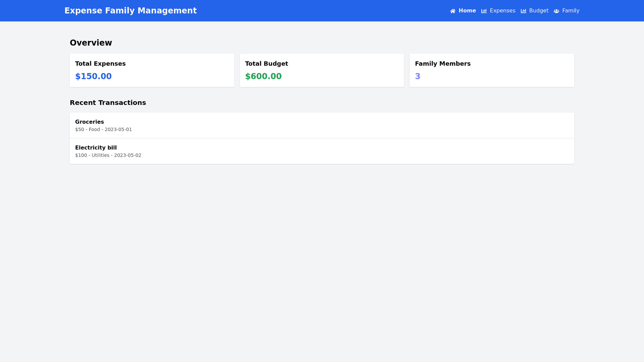The image size is (644, 362).
Task: Click the bar chart icon next to Expenses
Action: [484, 11]
